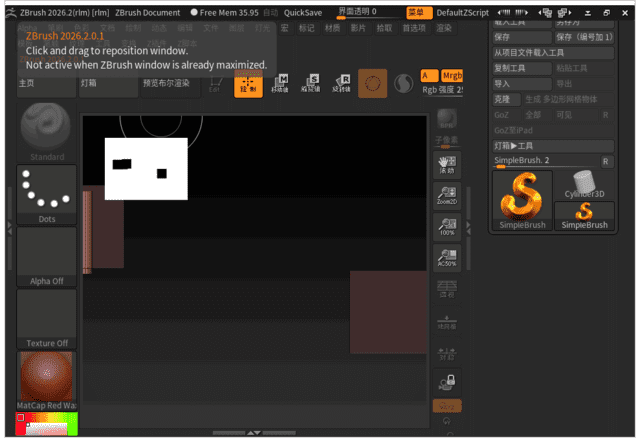The height and width of the screenshot is (442, 640).
Task: Open the Texture Off selector
Action: [46, 317]
